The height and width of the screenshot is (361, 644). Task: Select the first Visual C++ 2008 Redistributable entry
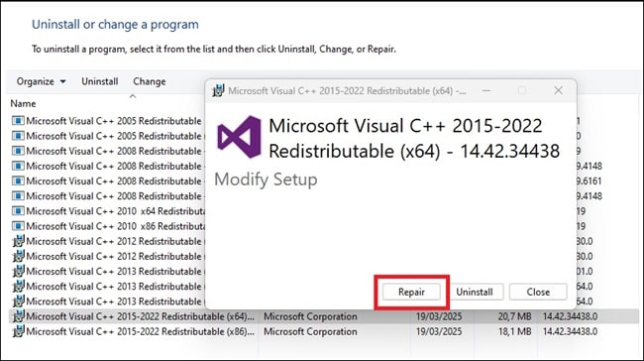coord(108,151)
